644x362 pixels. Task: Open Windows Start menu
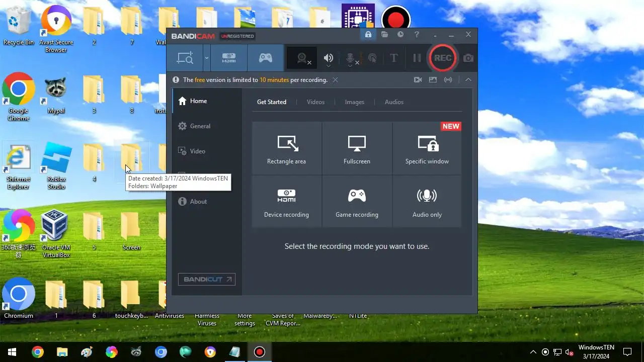click(x=12, y=352)
